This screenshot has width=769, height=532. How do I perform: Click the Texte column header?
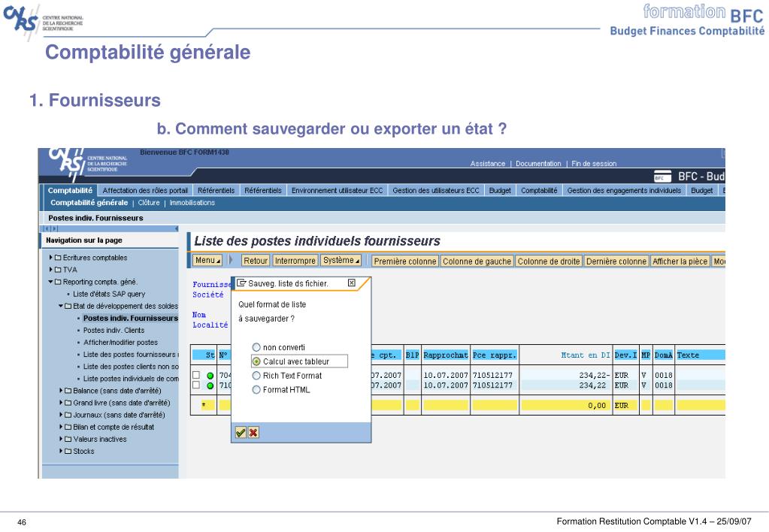coord(701,355)
